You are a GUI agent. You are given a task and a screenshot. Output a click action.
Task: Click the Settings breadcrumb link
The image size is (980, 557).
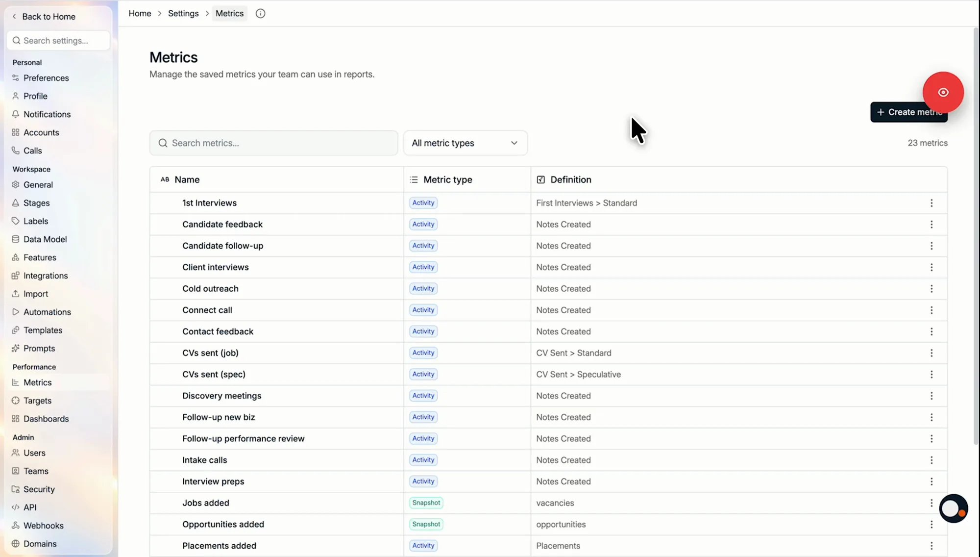pyautogui.click(x=183, y=14)
